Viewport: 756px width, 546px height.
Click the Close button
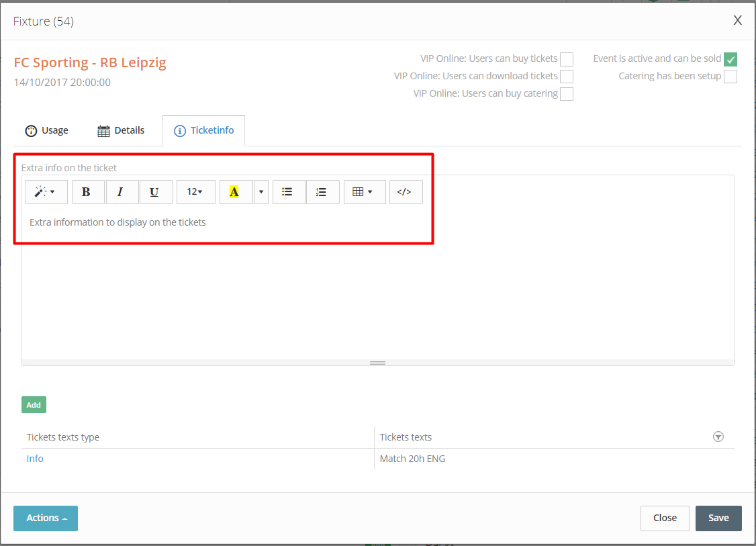[665, 518]
